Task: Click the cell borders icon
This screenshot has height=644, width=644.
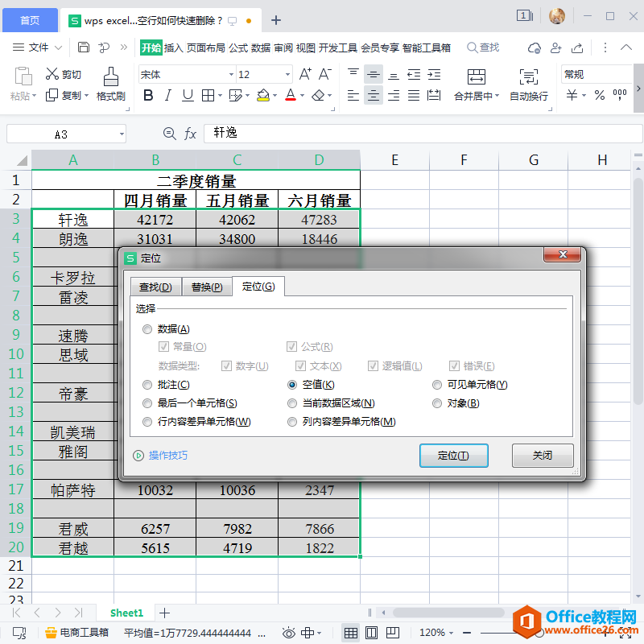Action: point(208,96)
